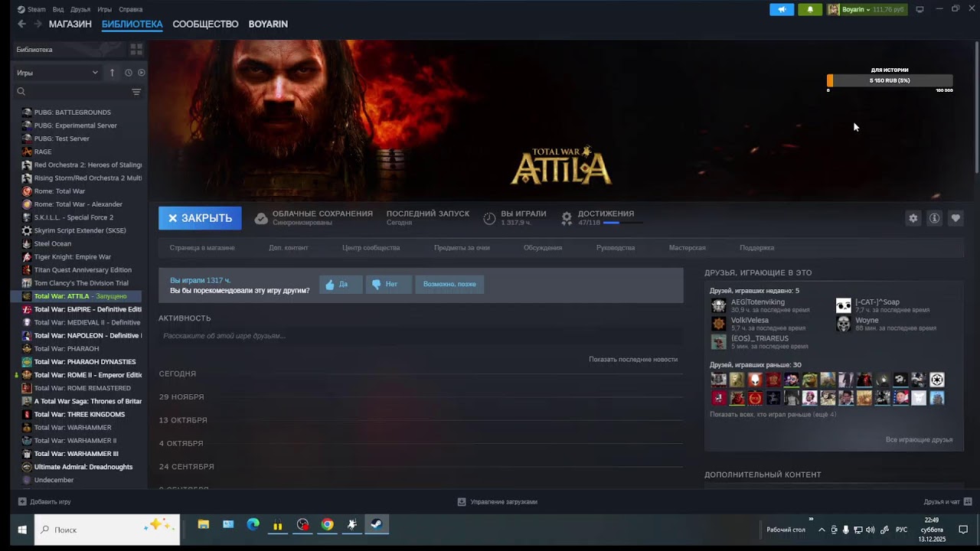Go forward with the right navigation arrow
980x551 pixels.
(x=38, y=24)
